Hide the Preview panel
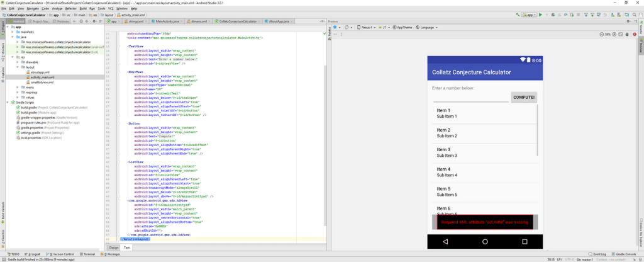The height and width of the screenshot is (262, 644). point(635,21)
